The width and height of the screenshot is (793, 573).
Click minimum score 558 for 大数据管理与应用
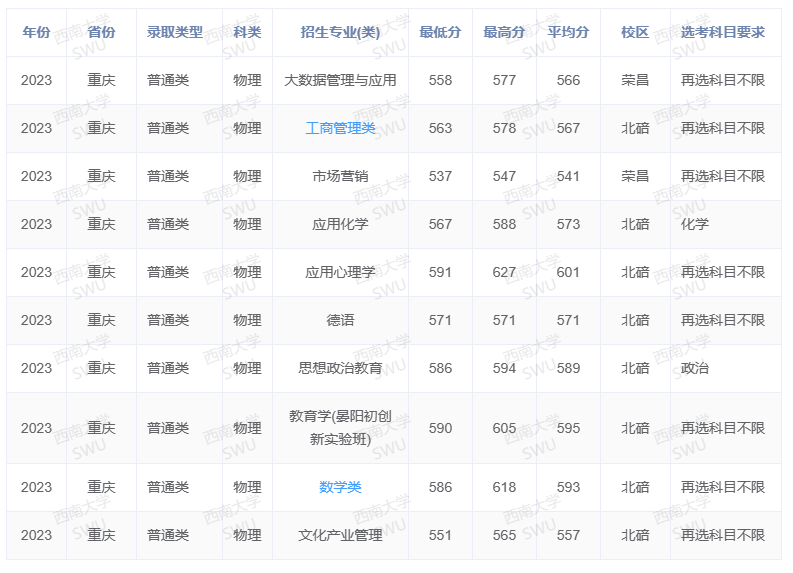(440, 80)
